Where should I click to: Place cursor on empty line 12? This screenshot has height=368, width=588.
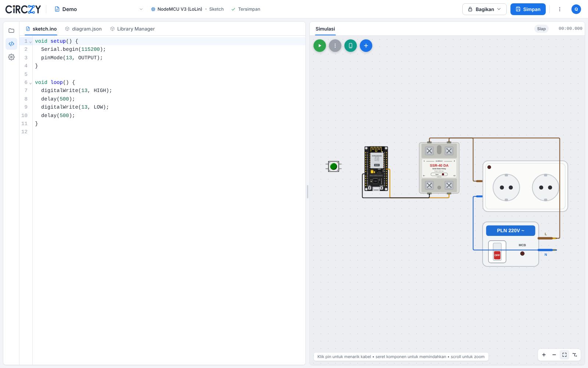[x=169, y=132]
